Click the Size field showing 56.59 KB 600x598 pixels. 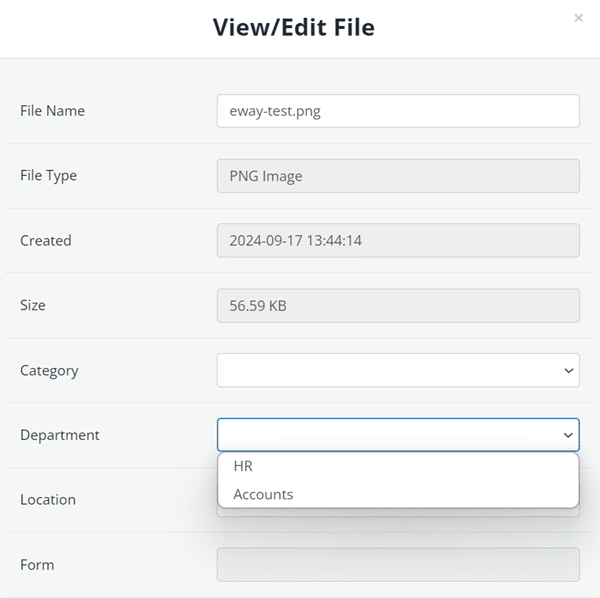[397, 306]
